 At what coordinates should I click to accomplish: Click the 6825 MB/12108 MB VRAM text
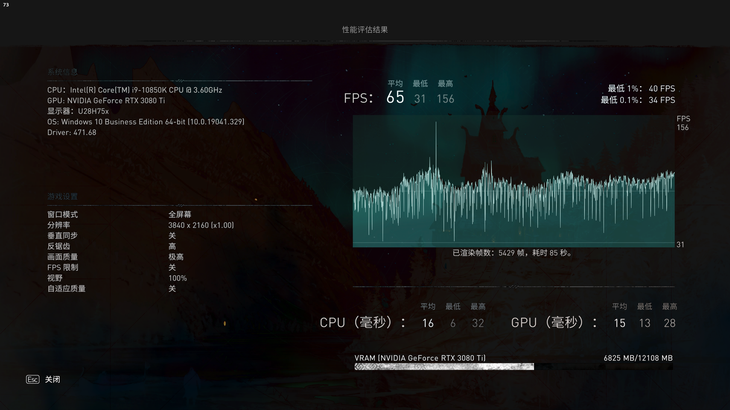[638, 358]
